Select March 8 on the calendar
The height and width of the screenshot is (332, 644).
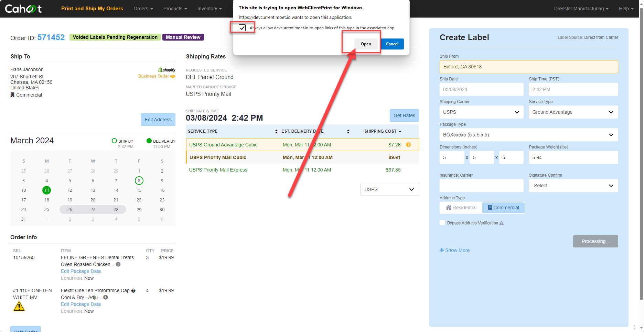click(x=139, y=180)
